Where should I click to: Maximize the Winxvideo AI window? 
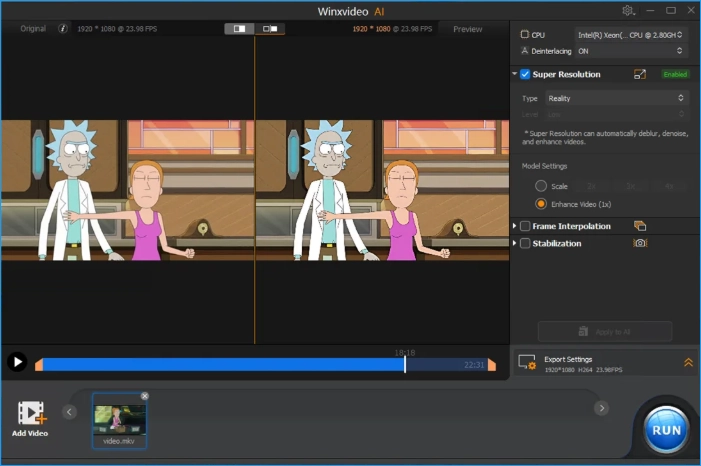point(671,10)
